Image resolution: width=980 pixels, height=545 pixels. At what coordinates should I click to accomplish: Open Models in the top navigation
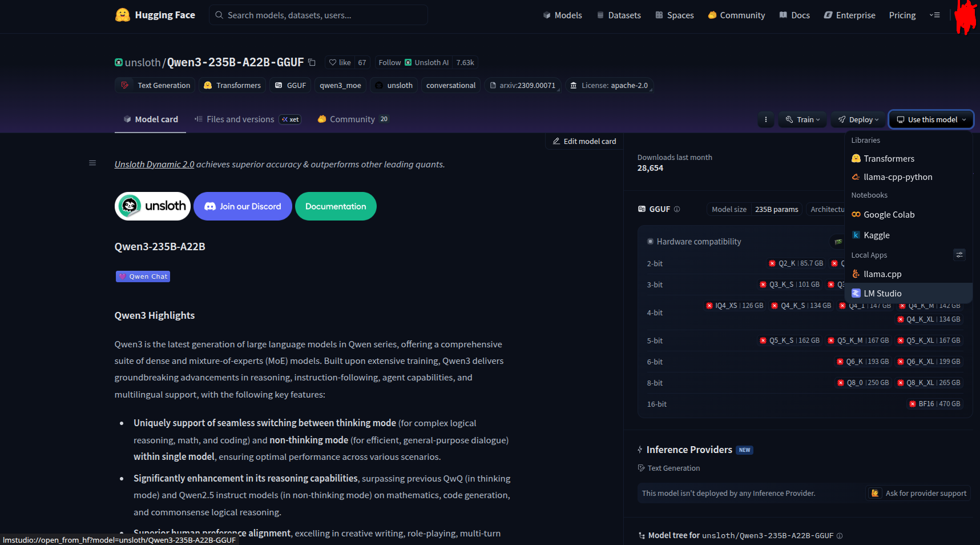coord(562,15)
